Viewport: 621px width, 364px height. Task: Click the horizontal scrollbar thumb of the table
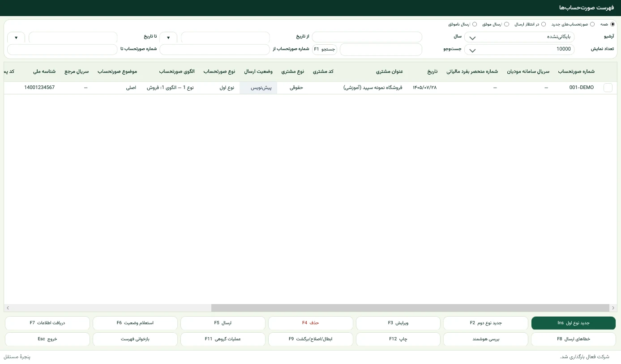point(410,308)
